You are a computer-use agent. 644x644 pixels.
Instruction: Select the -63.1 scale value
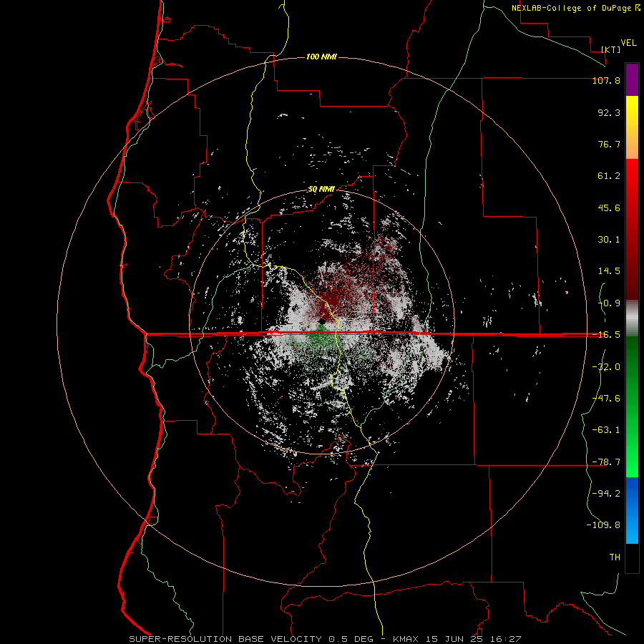pyautogui.click(x=606, y=430)
